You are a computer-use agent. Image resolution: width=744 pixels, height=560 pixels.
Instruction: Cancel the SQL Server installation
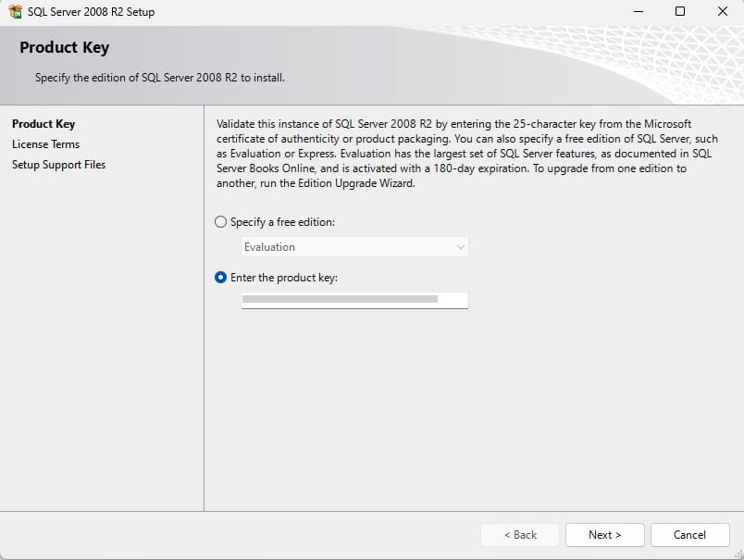click(x=689, y=535)
